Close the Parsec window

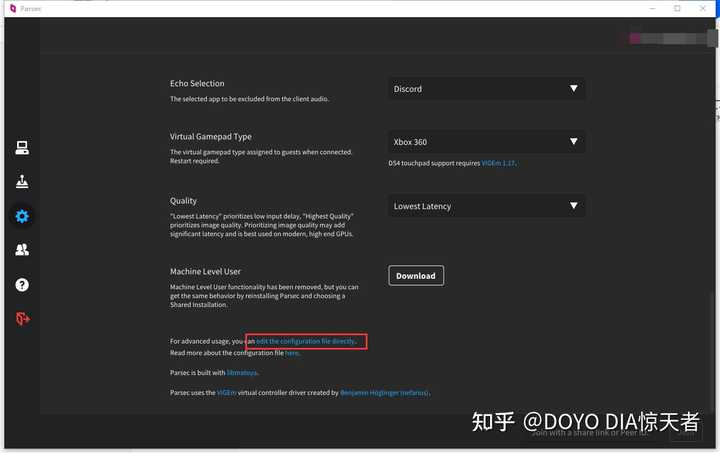point(703,8)
